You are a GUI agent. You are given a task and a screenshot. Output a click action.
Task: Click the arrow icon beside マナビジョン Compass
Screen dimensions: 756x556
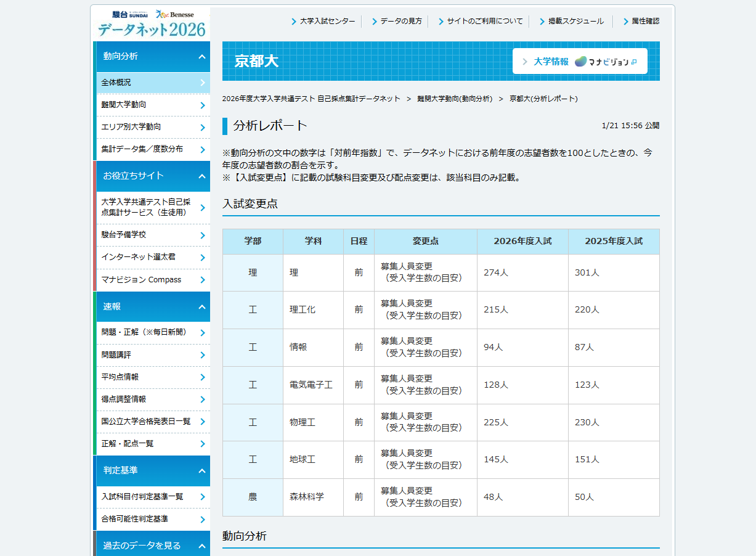[204, 280]
